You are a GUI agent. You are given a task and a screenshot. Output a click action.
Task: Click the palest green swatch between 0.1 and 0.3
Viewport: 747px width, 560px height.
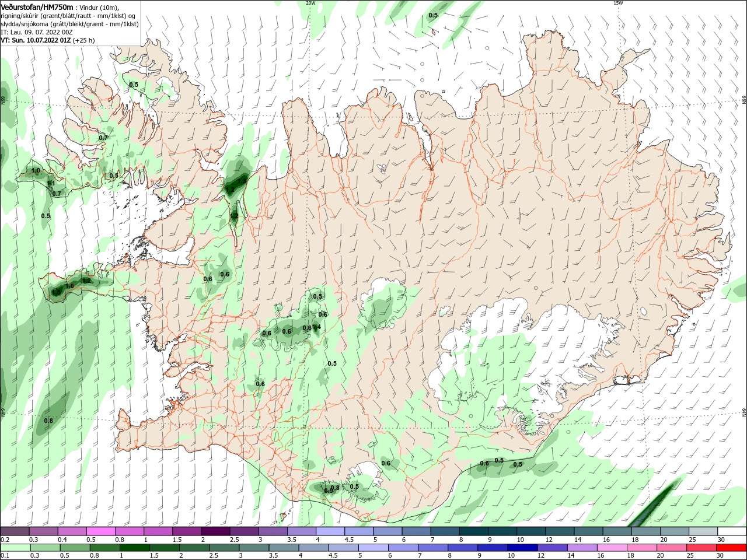[15, 548]
